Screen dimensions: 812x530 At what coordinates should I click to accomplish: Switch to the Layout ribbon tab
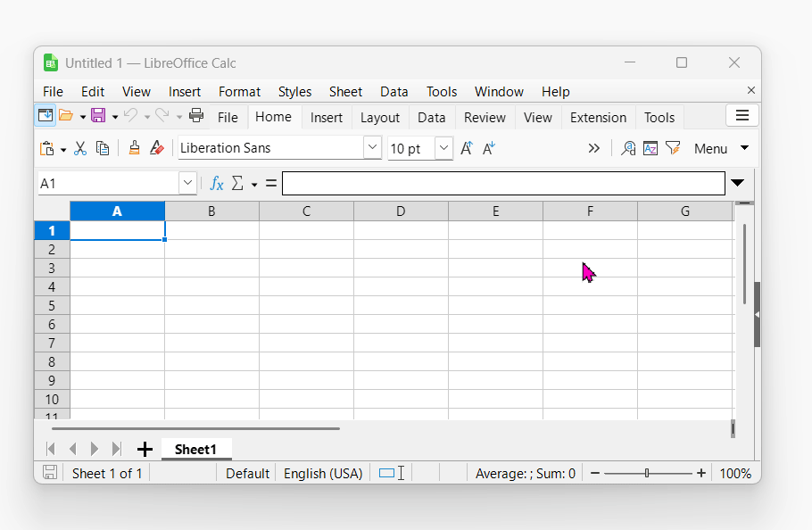pos(380,118)
